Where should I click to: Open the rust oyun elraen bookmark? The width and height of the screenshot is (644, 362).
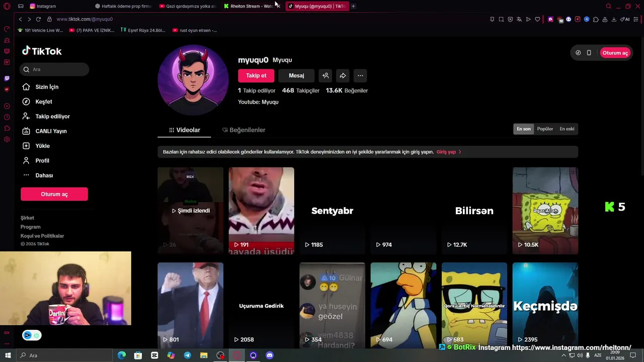(195, 30)
